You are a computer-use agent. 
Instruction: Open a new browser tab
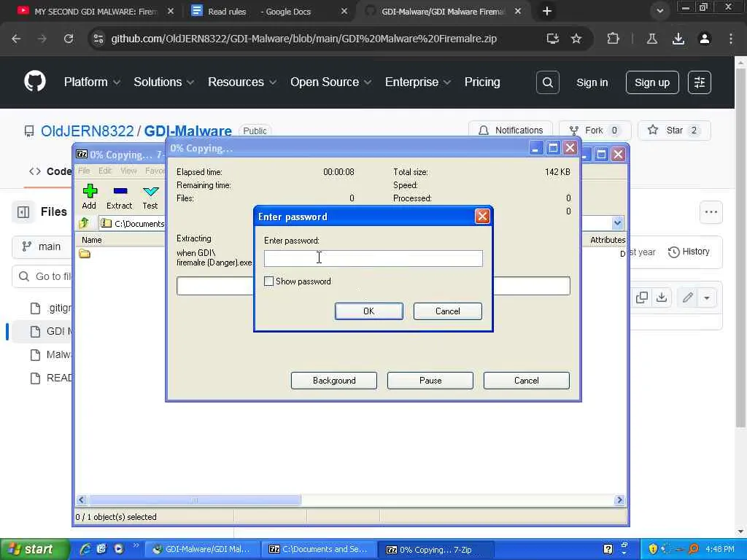[547, 11]
